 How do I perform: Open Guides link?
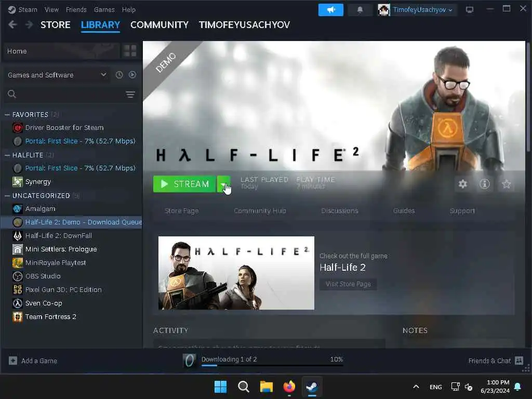pos(404,211)
